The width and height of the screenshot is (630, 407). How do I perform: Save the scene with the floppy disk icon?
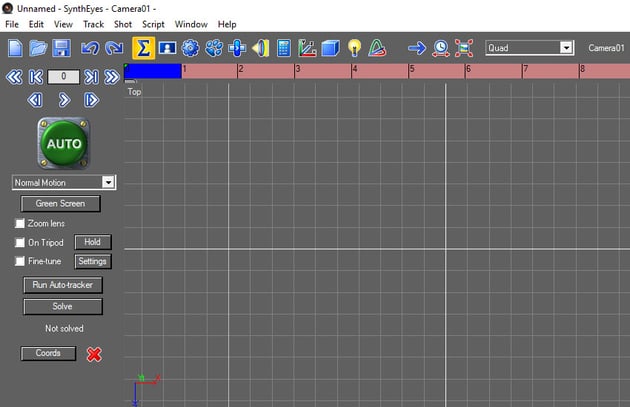tap(61, 48)
